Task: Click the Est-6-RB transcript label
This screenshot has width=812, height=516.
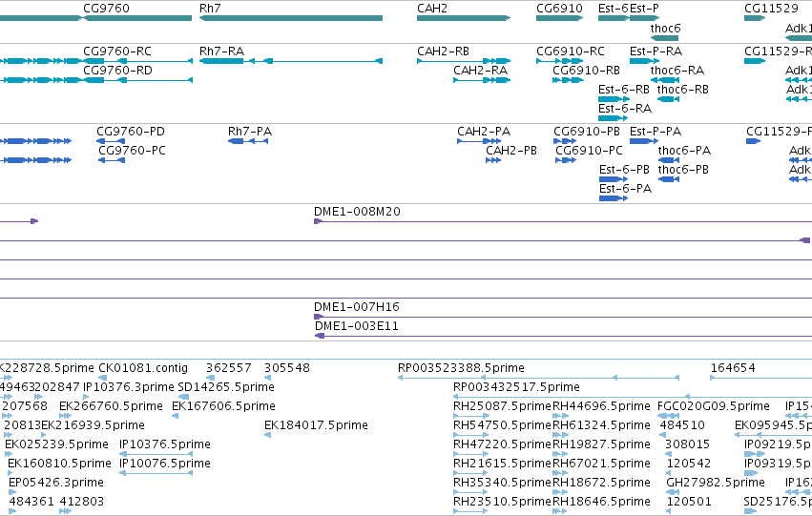Action: point(623,90)
